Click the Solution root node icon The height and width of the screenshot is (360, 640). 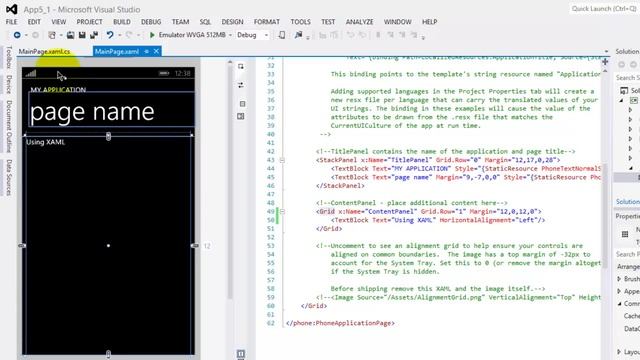click(x=624, y=90)
